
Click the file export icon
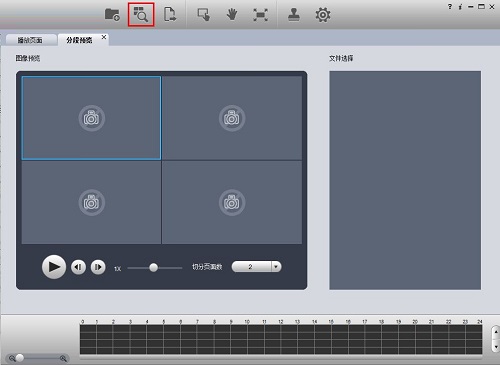click(170, 15)
